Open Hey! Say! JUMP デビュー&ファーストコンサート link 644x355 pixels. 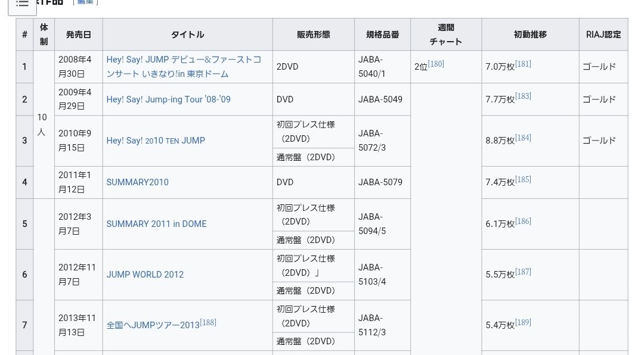point(184,67)
